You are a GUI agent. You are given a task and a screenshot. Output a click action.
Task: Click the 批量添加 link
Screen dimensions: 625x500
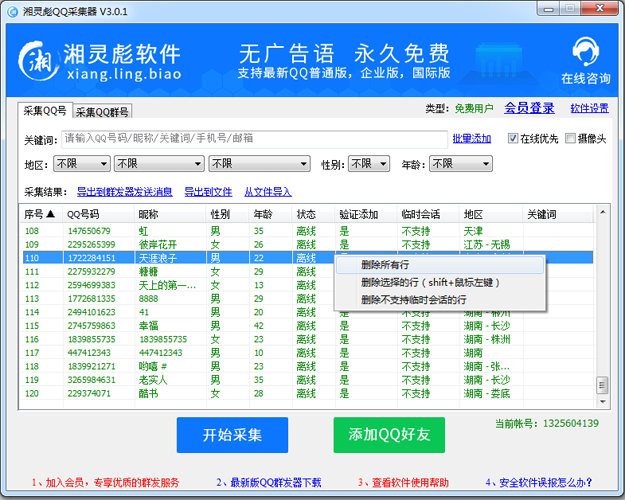pyautogui.click(x=472, y=138)
